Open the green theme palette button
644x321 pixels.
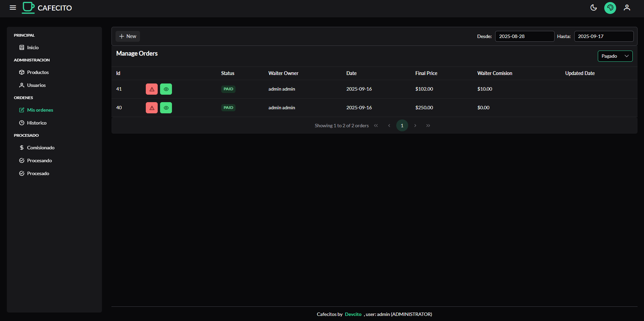point(610,7)
